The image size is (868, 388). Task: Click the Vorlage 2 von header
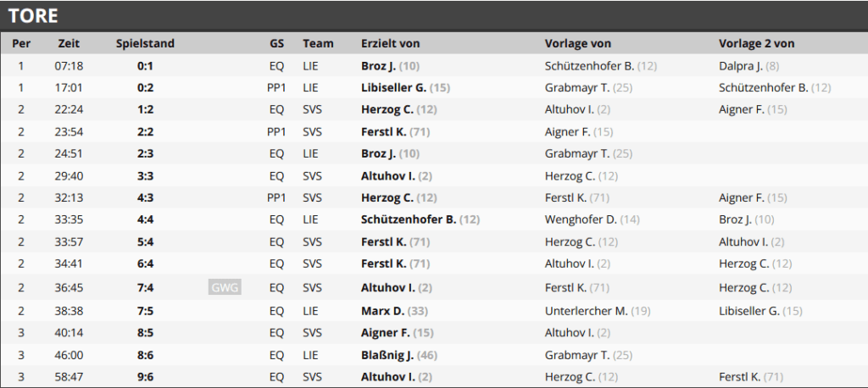click(757, 43)
